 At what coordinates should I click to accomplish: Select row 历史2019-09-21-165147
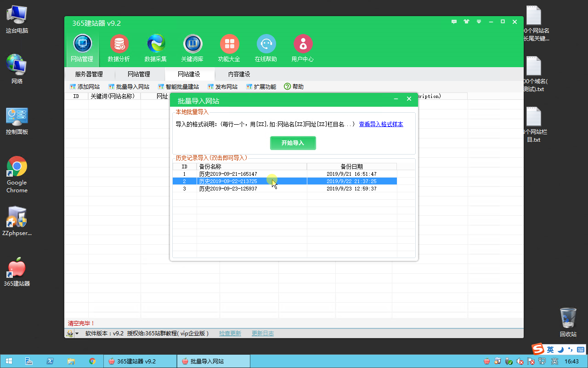(x=285, y=174)
